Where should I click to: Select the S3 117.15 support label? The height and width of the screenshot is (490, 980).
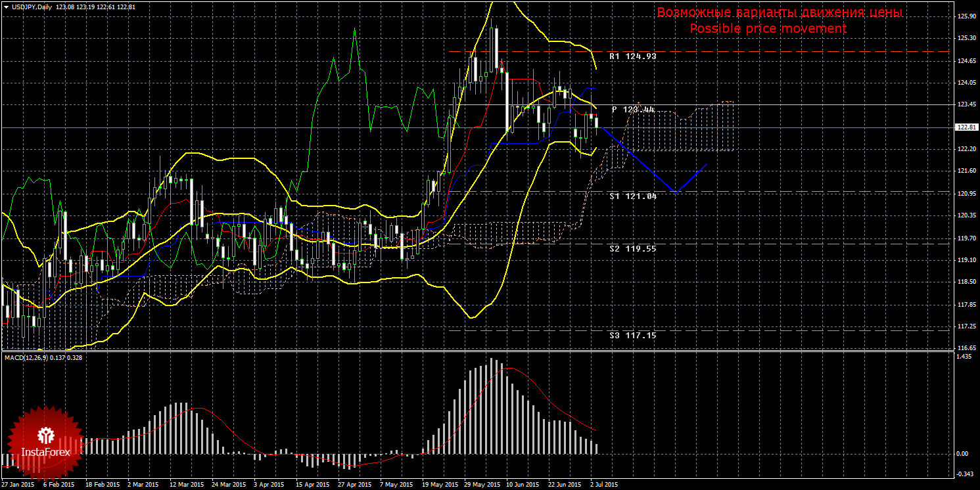click(632, 336)
